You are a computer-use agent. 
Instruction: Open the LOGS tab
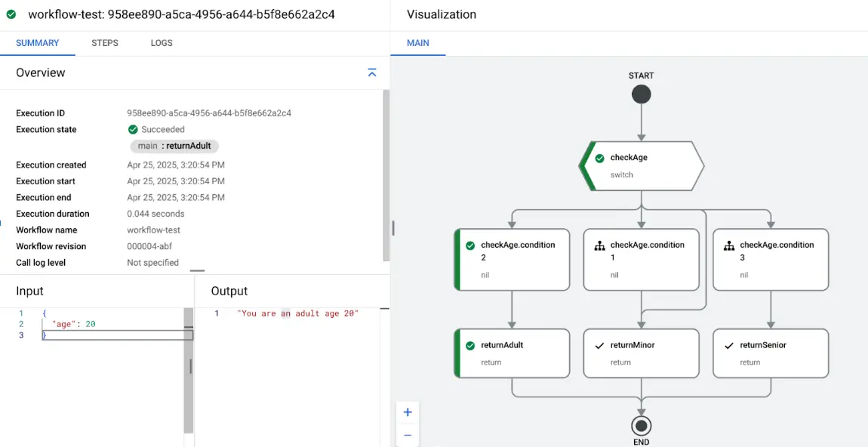coord(161,43)
